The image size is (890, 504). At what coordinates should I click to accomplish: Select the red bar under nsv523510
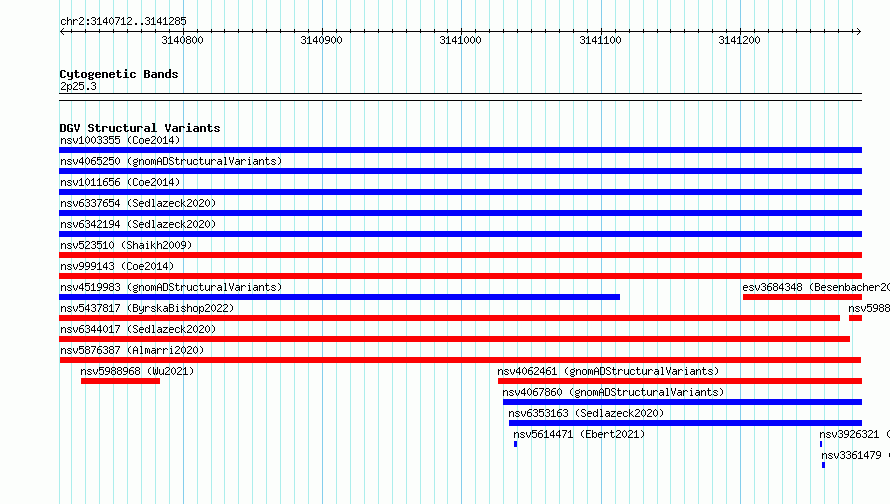[x=460, y=255]
